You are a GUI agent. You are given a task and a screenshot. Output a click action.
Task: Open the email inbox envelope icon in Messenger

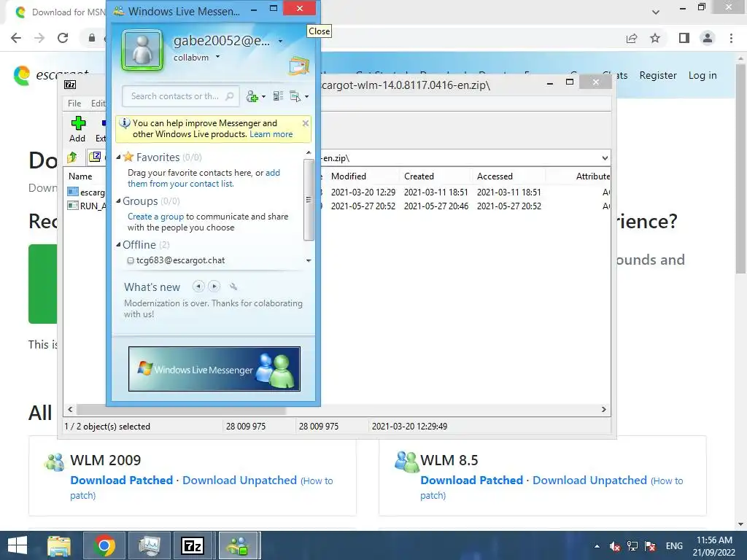[298, 66]
